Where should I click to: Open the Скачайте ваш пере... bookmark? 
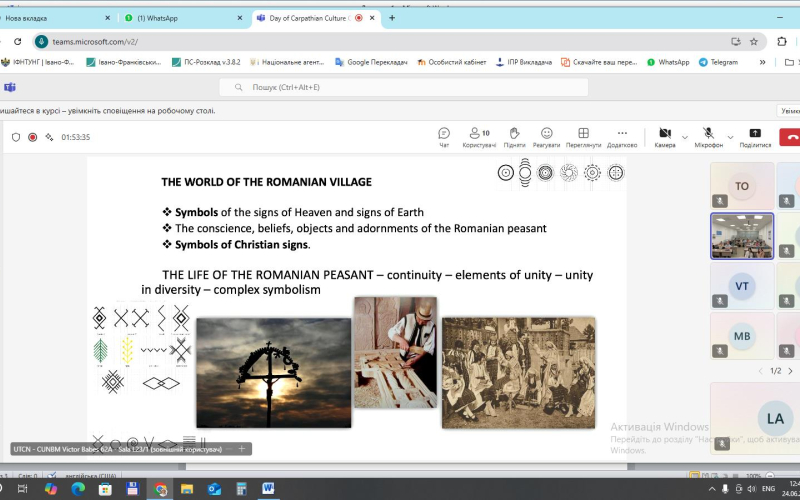click(599, 62)
